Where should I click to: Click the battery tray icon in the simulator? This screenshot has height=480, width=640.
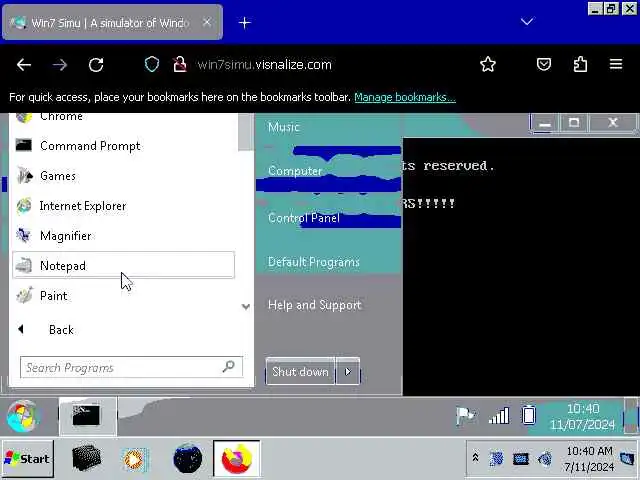click(x=529, y=415)
